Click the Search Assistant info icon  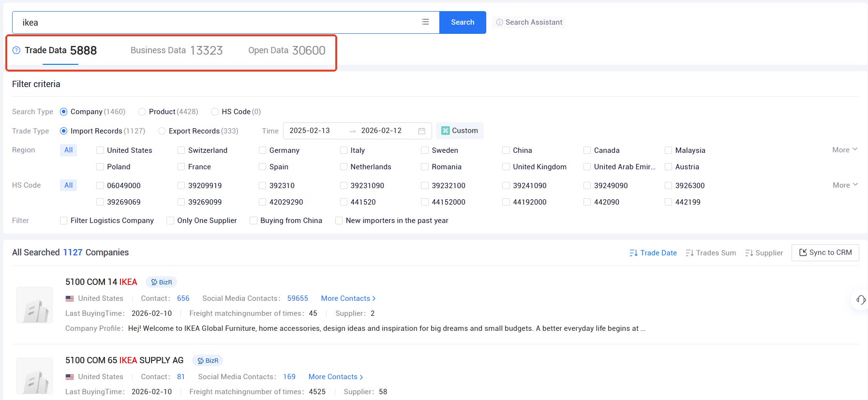click(499, 22)
